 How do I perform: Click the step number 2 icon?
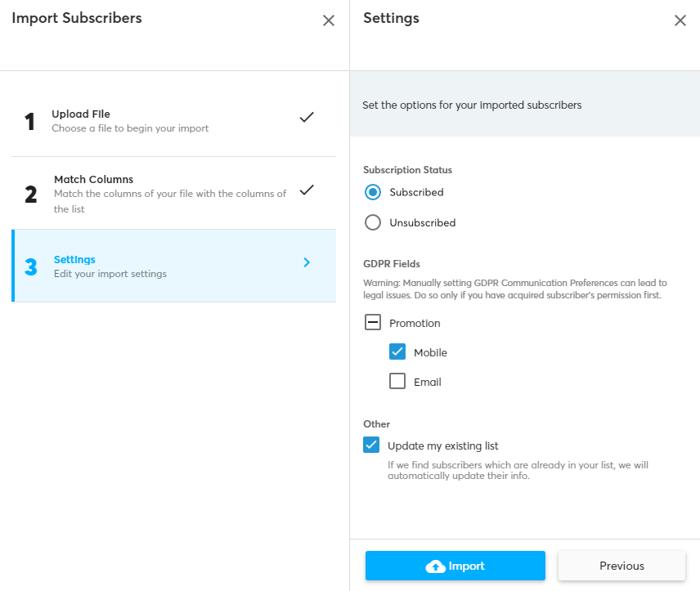click(x=30, y=195)
